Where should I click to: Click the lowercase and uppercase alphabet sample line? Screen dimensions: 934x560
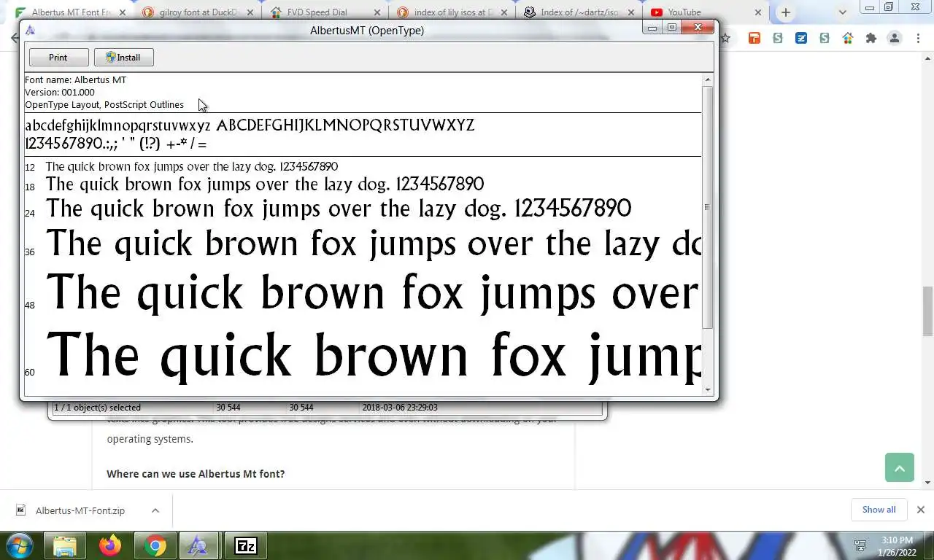point(250,125)
